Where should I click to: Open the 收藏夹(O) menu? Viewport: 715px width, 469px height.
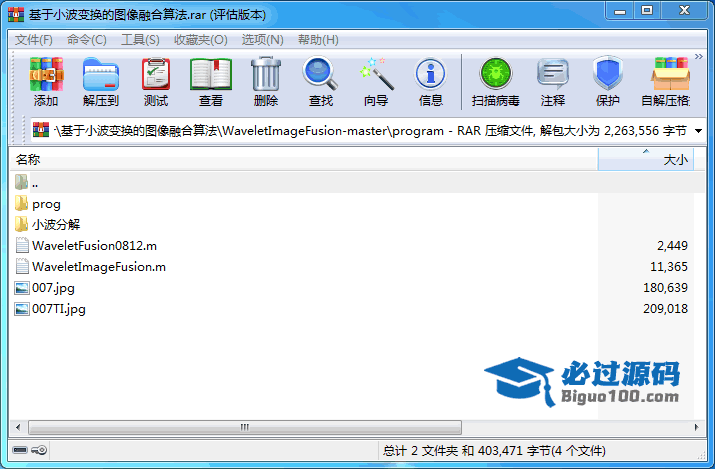click(x=201, y=40)
